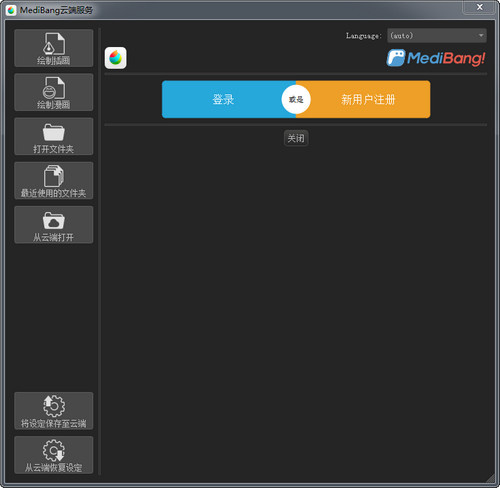Click 将设定保存至云端 save settings gear
500x488 pixels.
54,411
